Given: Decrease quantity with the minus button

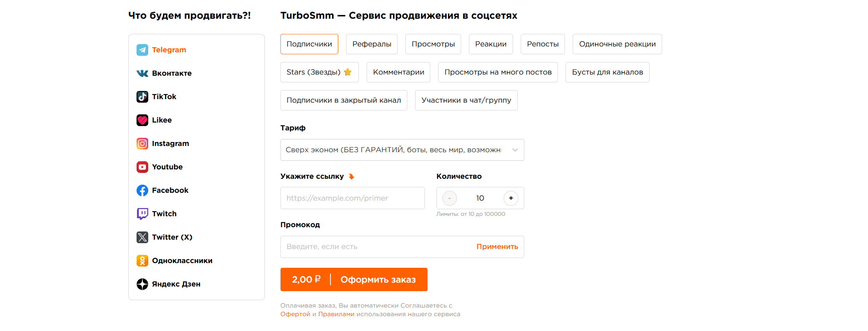Looking at the screenshot, I should point(449,198).
